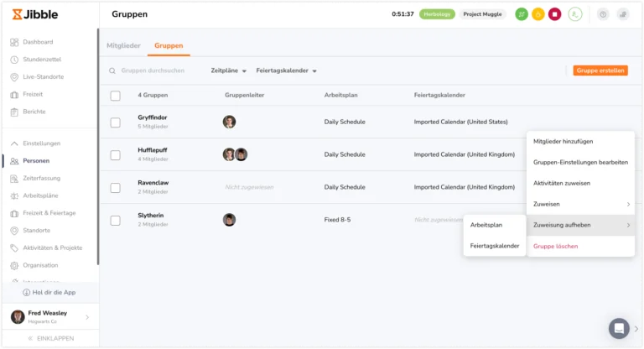Click the arrow beside chat bubble
The height and width of the screenshot is (349, 644).
click(x=636, y=329)
